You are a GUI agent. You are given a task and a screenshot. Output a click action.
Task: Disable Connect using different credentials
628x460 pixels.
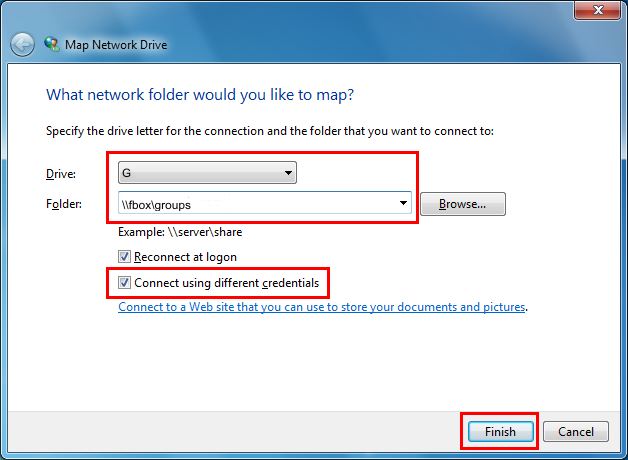(125, 283)
